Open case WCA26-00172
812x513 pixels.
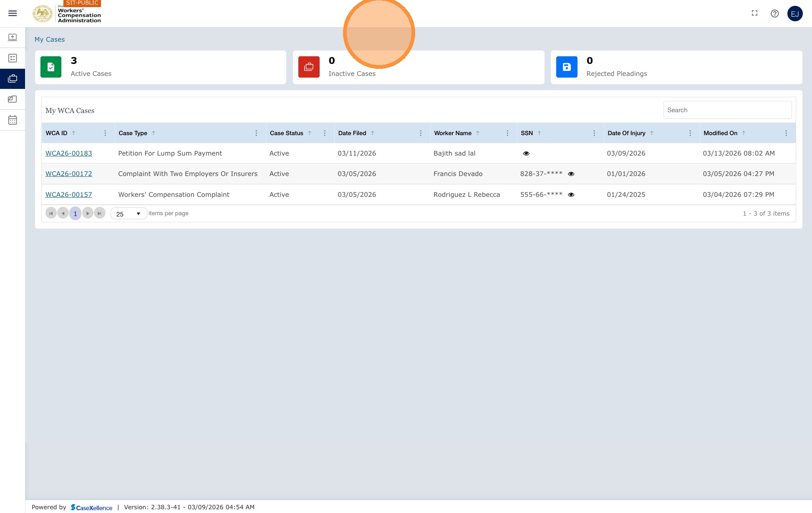click(69, 174)
